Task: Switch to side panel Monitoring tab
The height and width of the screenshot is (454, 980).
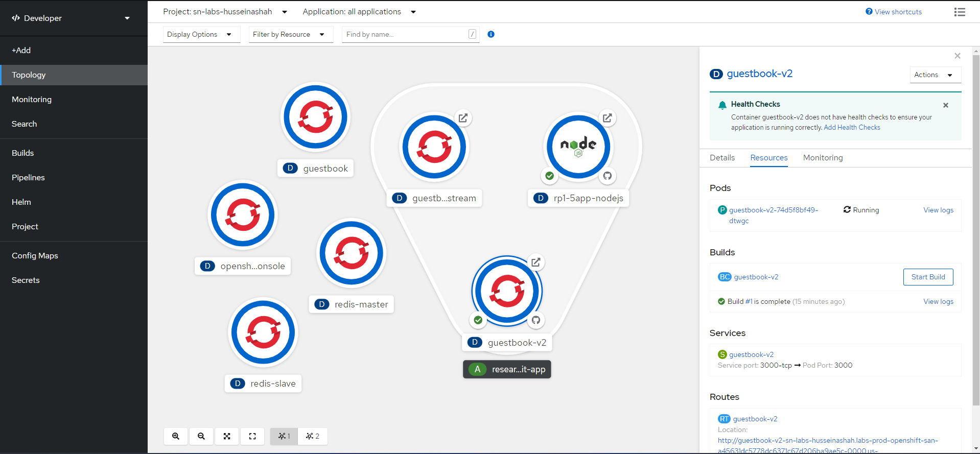Action: point(823,157)
